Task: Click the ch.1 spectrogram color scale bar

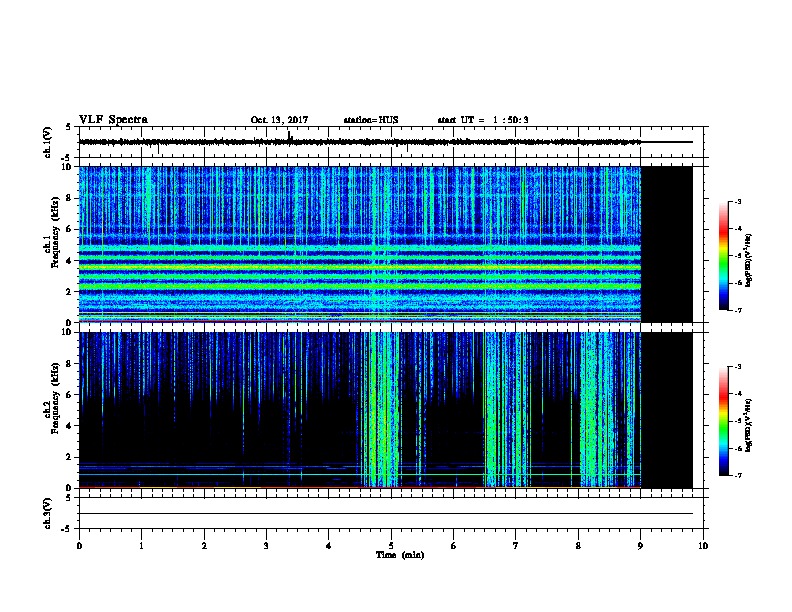Action: click(x=724, y=256)
